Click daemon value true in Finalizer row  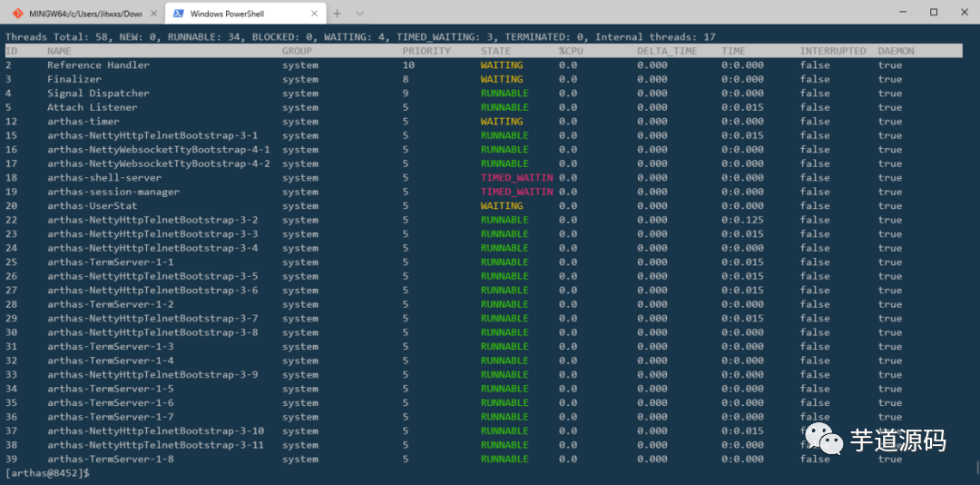(889, 79)
